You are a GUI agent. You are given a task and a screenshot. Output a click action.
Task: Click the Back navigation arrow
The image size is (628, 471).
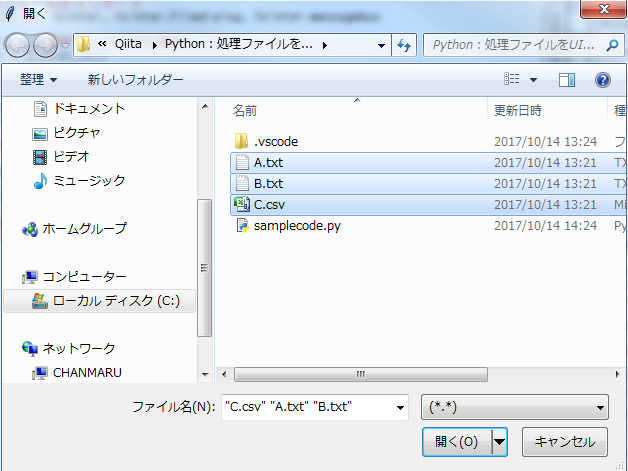pyautogui.click(x=17, y=45)
